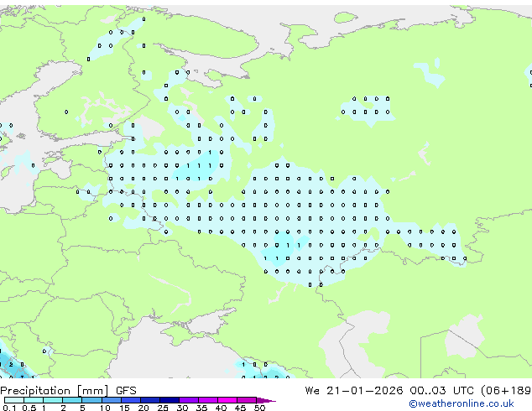Click the '30' legend scale label
Image resolution: width=532 pixels, height=411 pixels.
pos(182,408)
